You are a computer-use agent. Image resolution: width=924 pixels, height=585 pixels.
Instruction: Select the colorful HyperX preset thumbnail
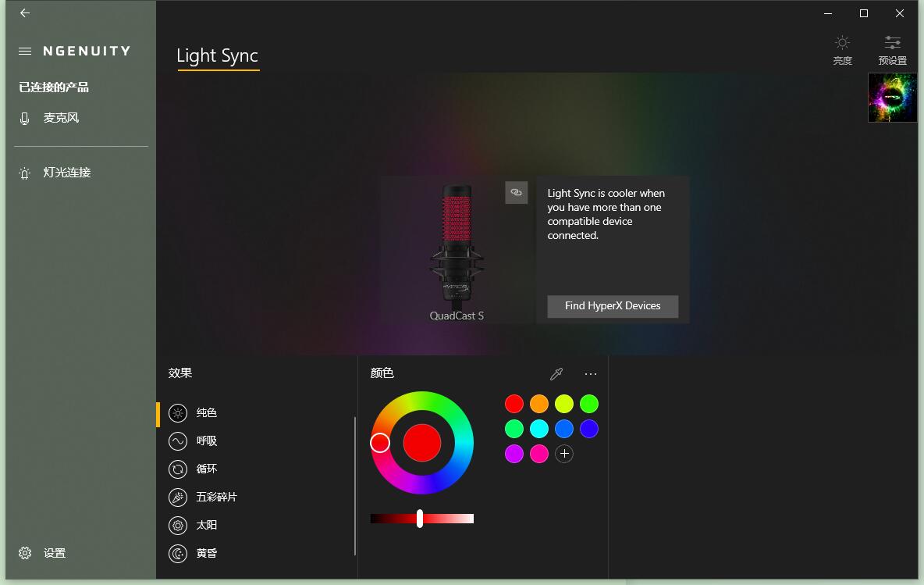pyautogui.click(x=892, y=98)
